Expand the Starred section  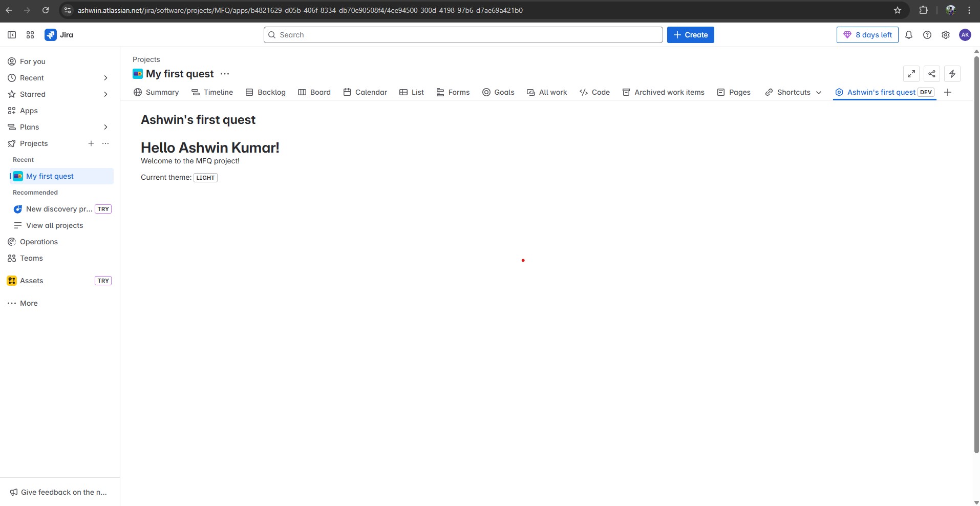[106, 94]
